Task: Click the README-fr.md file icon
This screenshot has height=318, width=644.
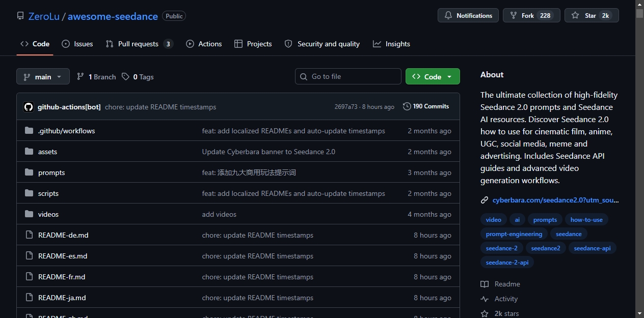Action: point(29,277)
